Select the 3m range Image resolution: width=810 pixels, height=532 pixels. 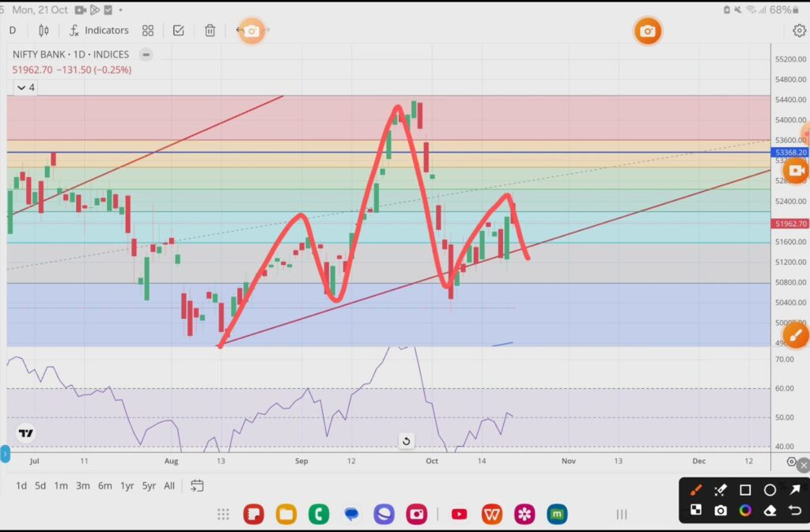(x=82, y=485)
